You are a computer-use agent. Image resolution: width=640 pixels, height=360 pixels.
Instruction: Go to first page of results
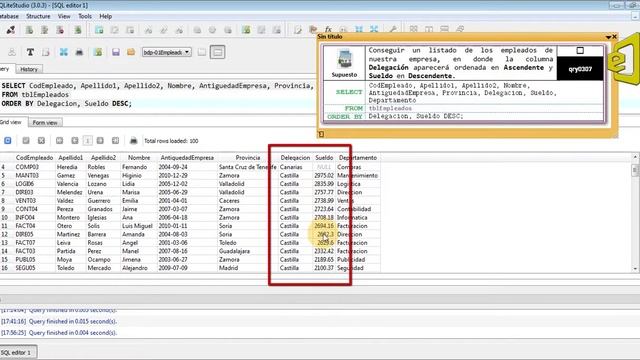click(x=60, y=141)
